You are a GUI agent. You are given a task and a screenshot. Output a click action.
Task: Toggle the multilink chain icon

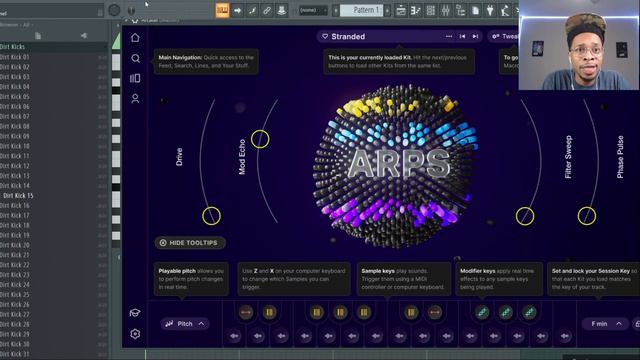point(267,10)
